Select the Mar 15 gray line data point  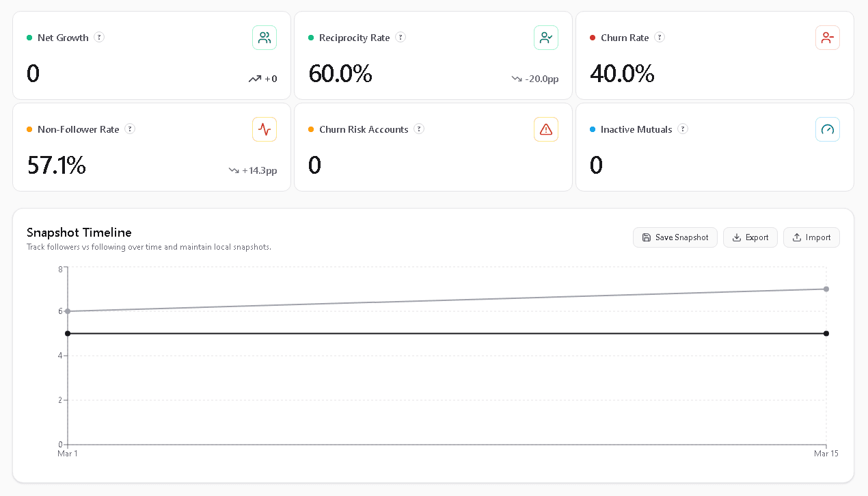pyautogui.click(x=826, y=289)
